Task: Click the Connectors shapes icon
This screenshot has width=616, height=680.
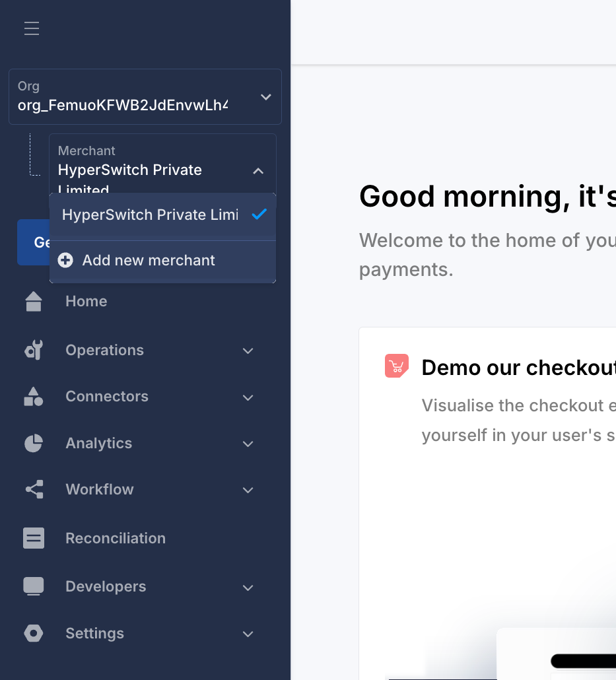Action: (x=34, y=396)
